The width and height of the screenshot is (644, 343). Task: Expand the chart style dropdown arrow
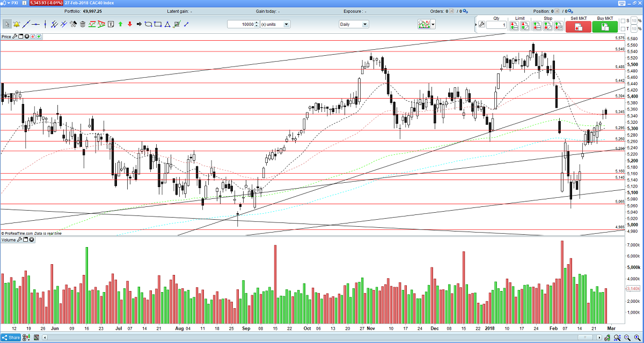(x=433, y=24)
